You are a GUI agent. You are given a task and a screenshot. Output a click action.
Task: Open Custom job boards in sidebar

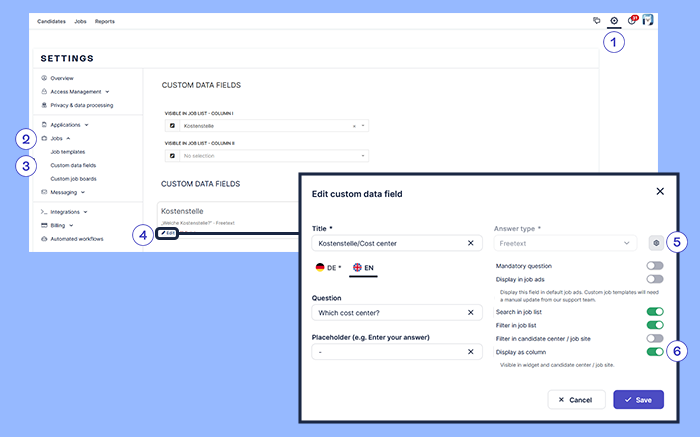[73, 179]
